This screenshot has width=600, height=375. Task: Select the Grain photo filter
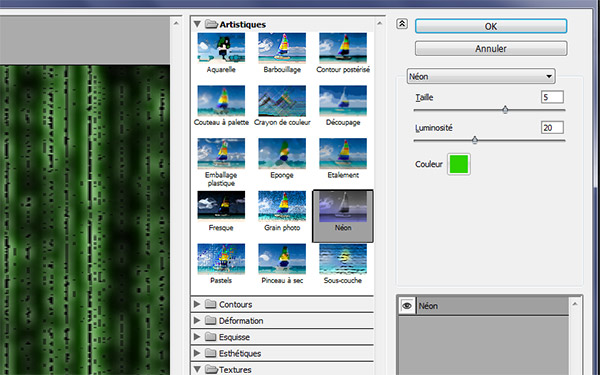[282, 206]
